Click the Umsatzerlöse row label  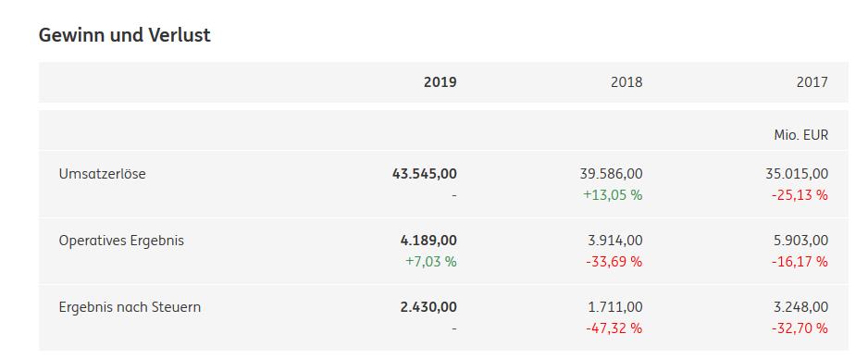[x=103, y=174]
